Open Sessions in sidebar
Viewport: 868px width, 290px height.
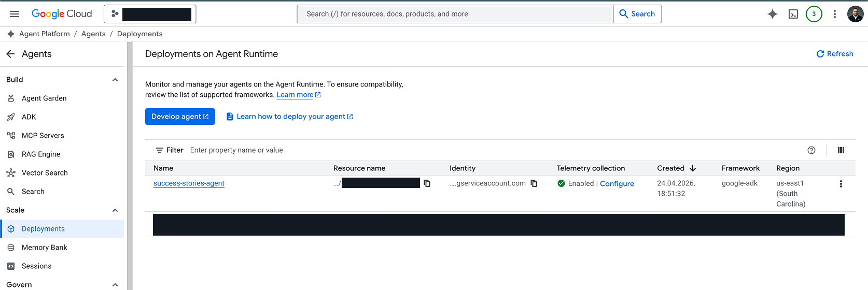click(62, 266)
